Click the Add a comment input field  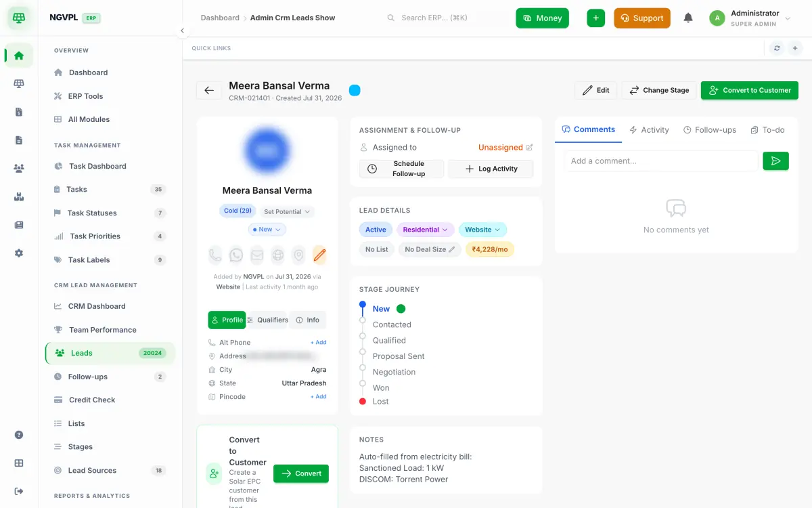coord(661,161)
